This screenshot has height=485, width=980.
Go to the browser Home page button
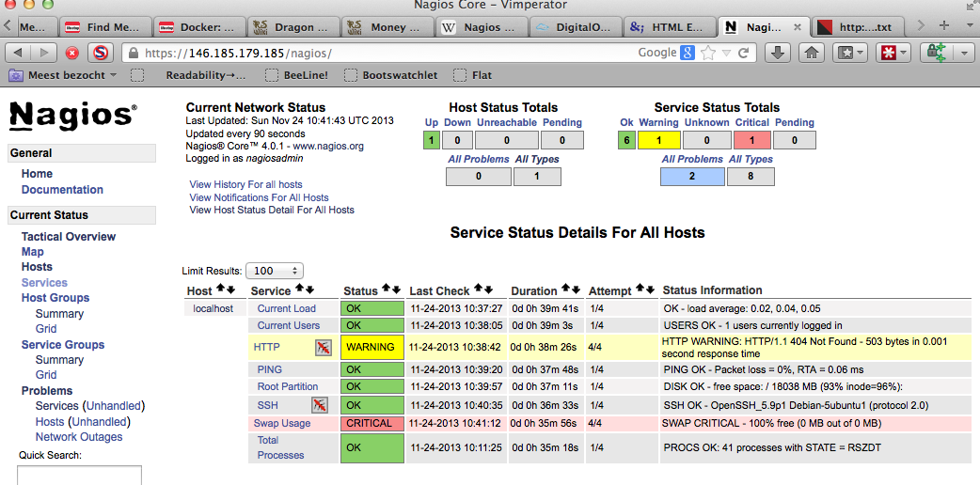pyautogui.click(x=812, y=53)
